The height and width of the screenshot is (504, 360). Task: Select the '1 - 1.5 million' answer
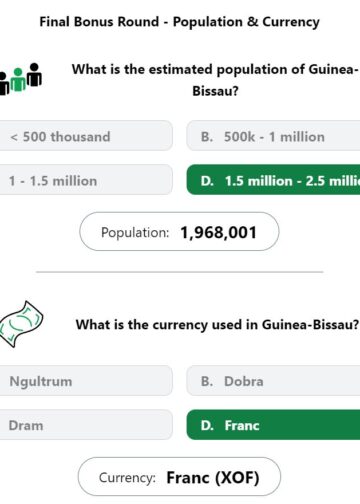click(86, 180)
